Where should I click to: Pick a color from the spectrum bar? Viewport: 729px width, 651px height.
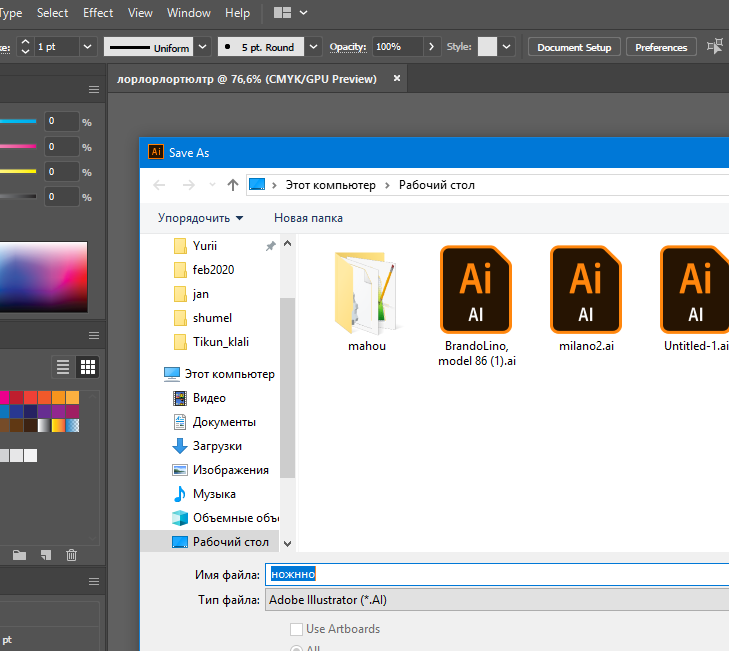[x=43, y=277]
